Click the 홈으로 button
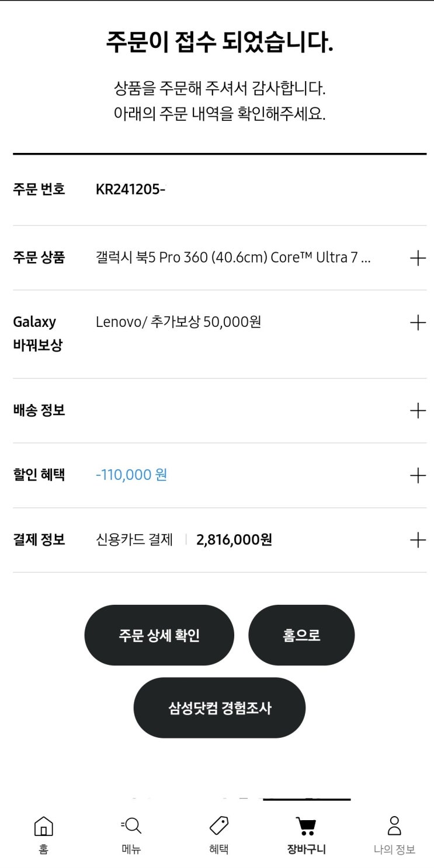The height and width of the screenshot is (868, 434). [x=301, y=635]
